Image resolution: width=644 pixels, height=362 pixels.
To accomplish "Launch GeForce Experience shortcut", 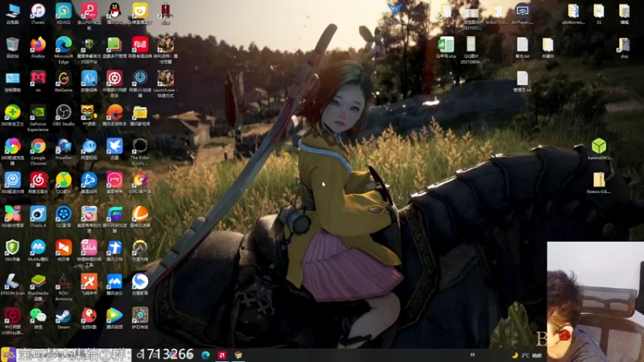I will tap(38, 117).
